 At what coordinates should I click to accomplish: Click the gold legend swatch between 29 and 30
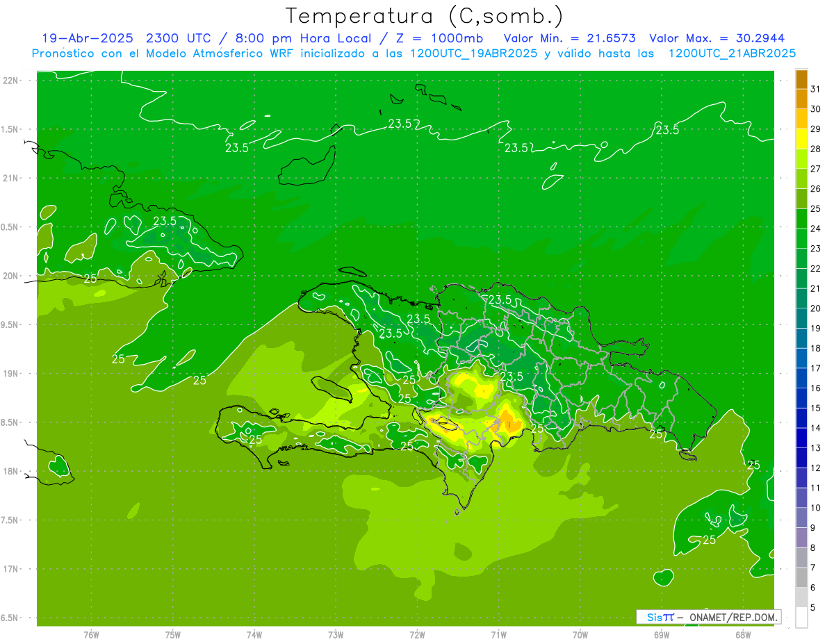pyautogui.click(x=801, y=119)
